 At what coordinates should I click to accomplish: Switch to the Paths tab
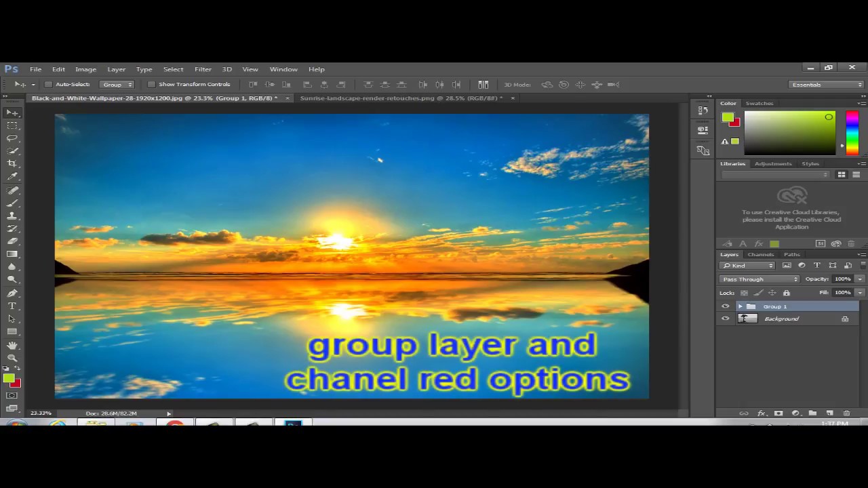[791, 255]
